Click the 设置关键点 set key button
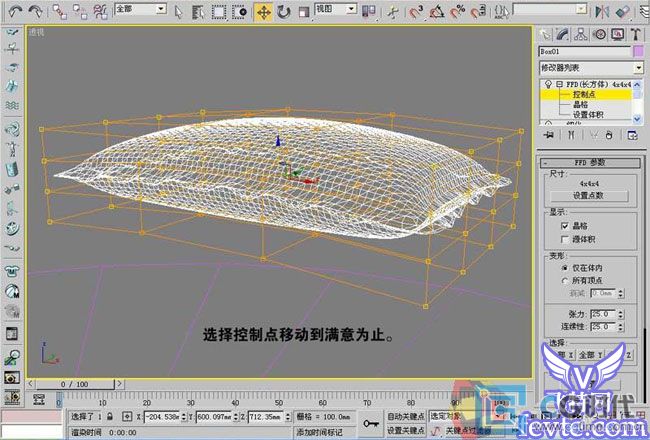 coord(405,430)
